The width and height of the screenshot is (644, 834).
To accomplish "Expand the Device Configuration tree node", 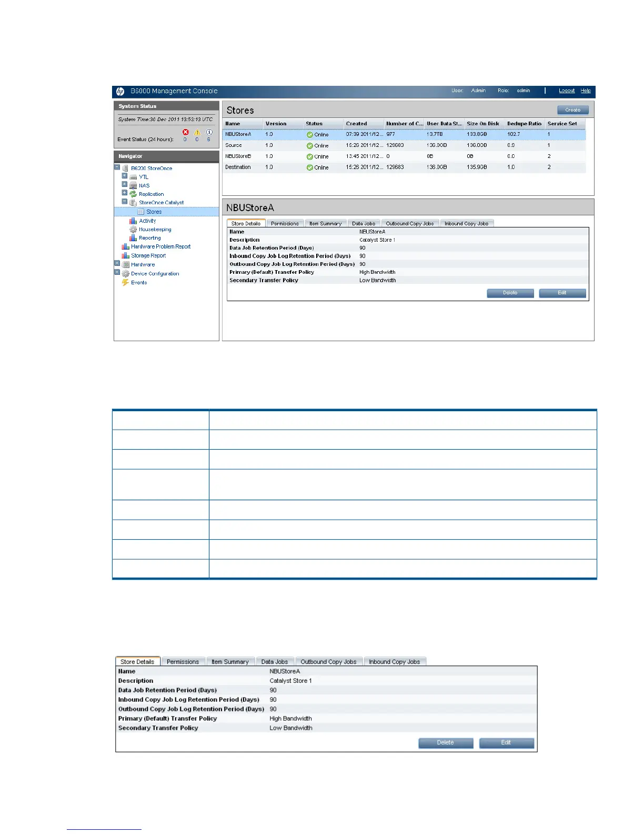I will (x=117, y=272).
